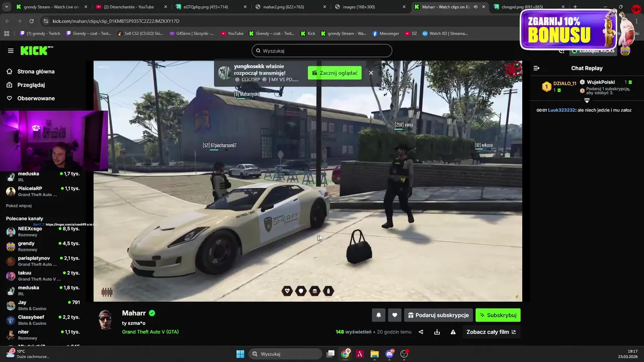Open G4Skins bookmark
This screenshot has height=362, width=644.
(192, 34)
